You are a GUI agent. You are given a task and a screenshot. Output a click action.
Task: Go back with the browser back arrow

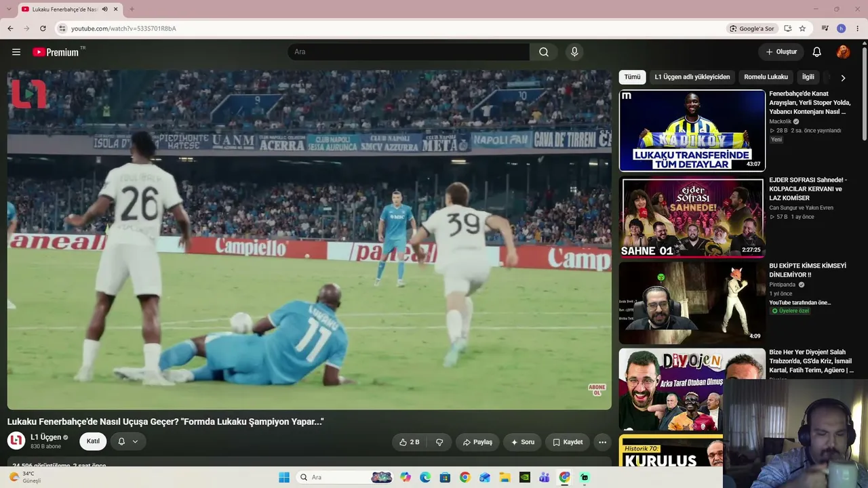[10, 28]
